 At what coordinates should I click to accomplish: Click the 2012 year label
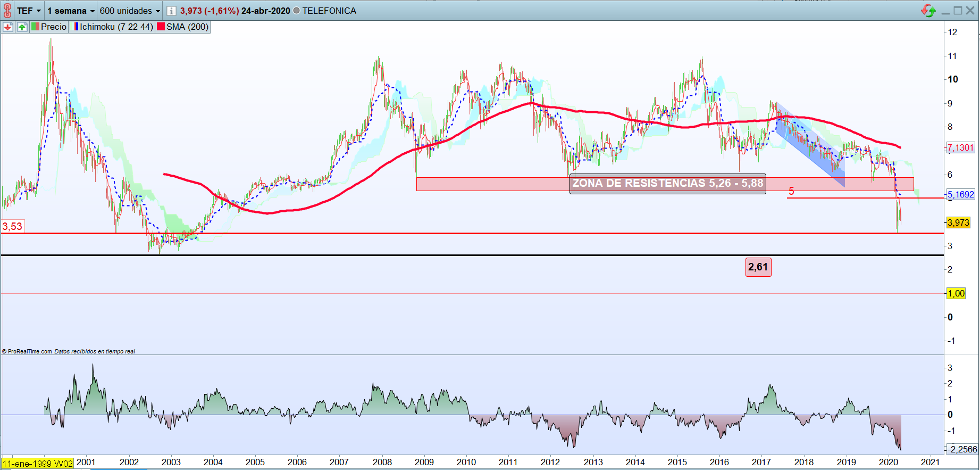pyautogui.click(x=550, y=462)
